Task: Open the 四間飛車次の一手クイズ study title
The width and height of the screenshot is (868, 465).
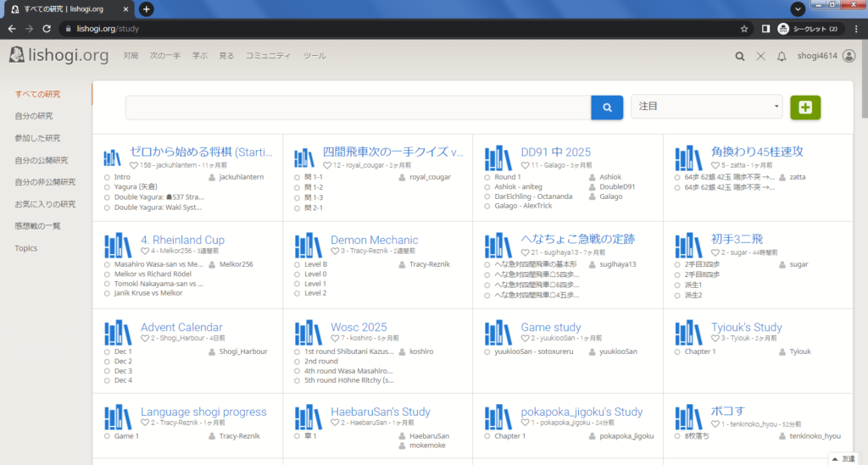Action: tap(393, 152)
